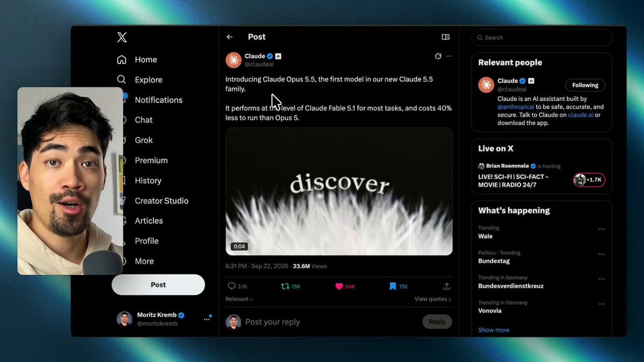Toggle the Following button for Claude
The width and height of the screenshot is (644, 362).
(585, 85)
